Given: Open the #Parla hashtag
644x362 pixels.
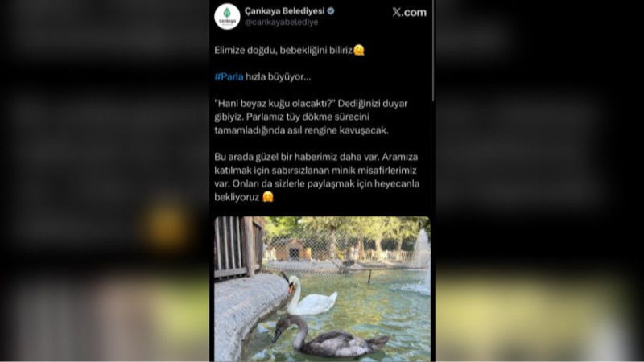Looking at the screenshot, I should point(229,76).
